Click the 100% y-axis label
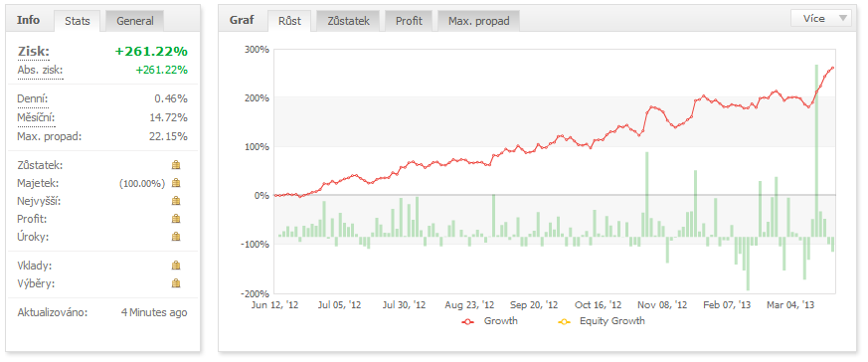868x362 pixels. (257, 146)
